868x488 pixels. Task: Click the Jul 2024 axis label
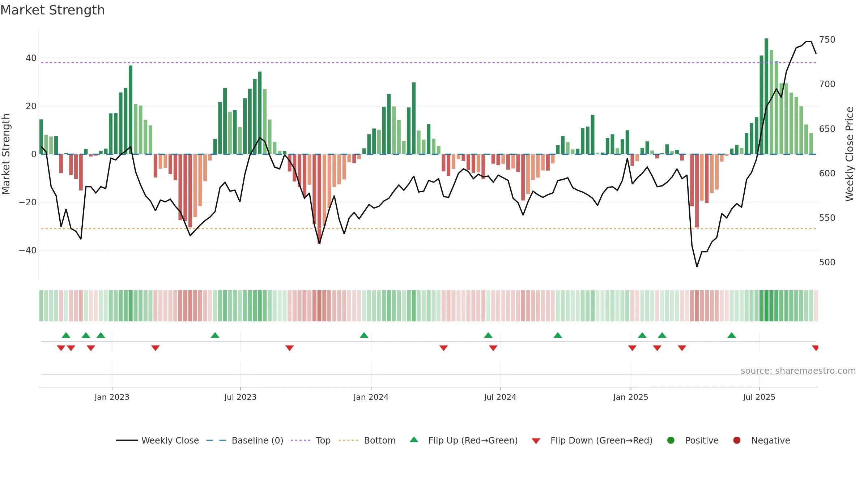500,397
